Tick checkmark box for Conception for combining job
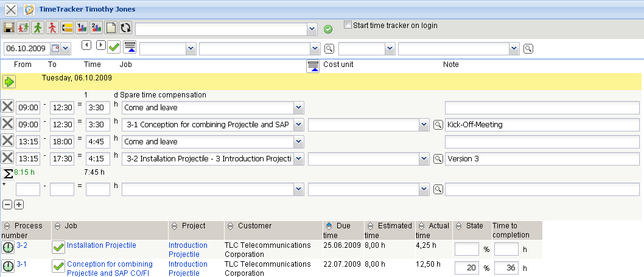Image resolution: width=644 pixels, height=277 pixels. pyautogui.click(x=58, y=267)
